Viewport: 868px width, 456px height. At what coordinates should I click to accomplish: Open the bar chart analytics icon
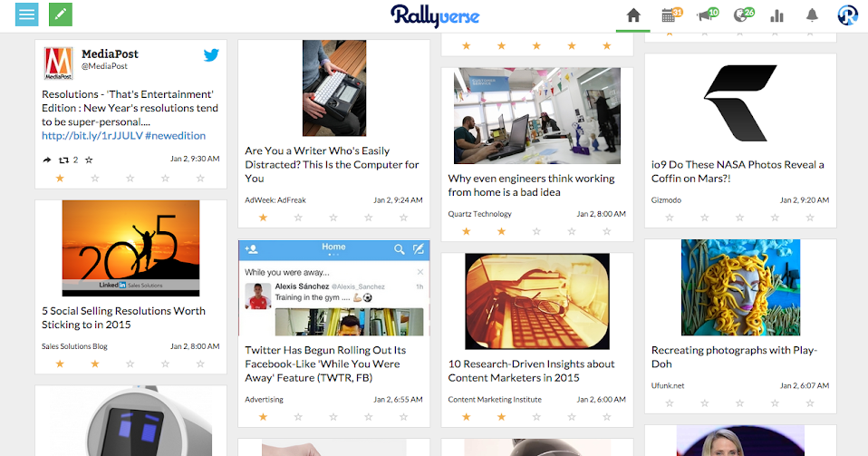coord(776,15)
